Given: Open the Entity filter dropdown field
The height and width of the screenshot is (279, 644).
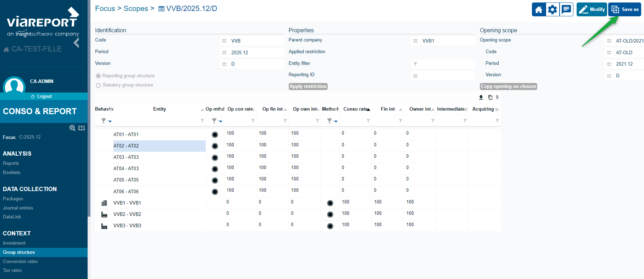Looking at the screenshot, I should (443, 64).
